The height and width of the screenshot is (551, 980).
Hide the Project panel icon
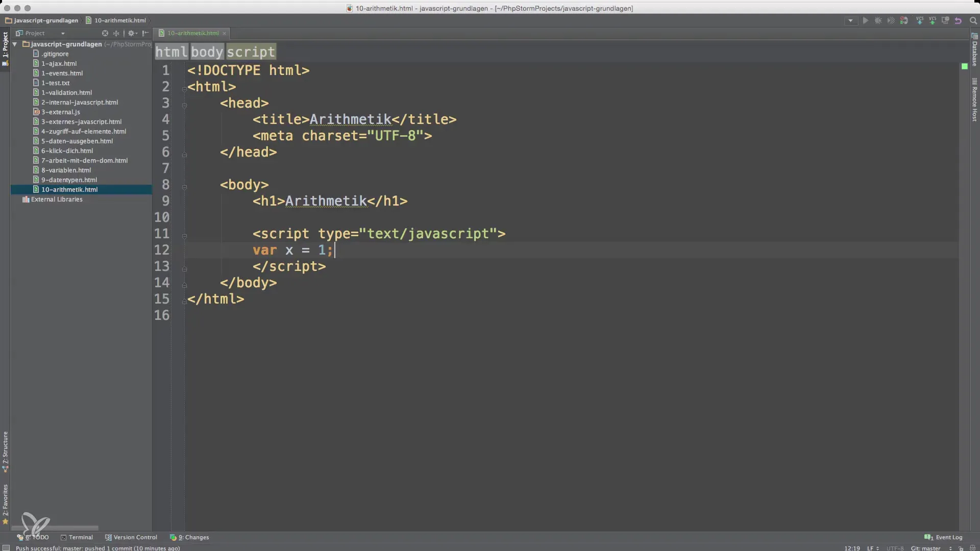coord(145,33)
